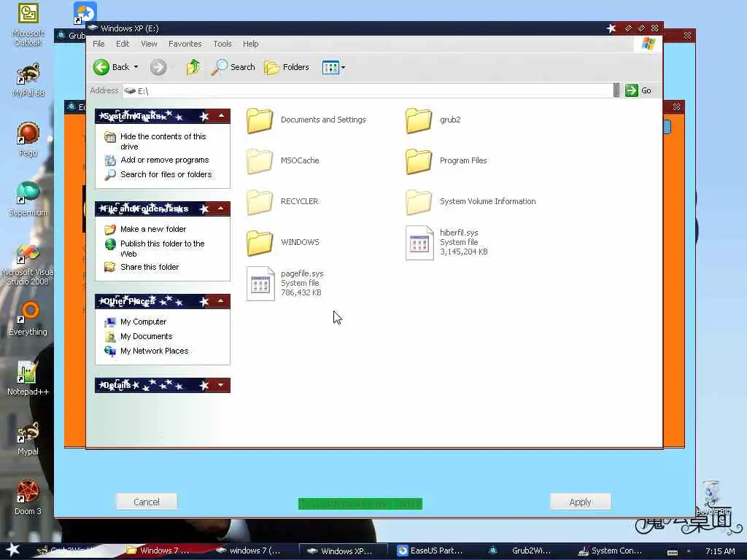Open the View menu
This screenshot has width=747, height=560.
[149, 44]
